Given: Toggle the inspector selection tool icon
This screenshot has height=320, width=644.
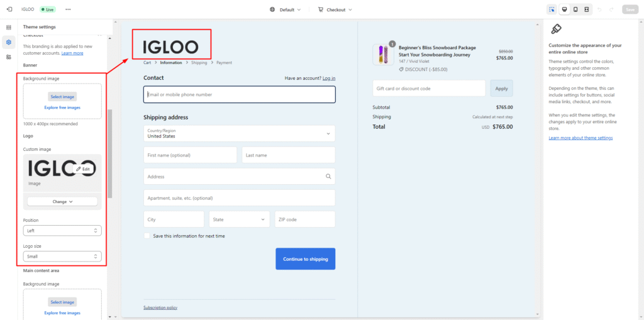Looking at the screenshot, I should point(552,9).
